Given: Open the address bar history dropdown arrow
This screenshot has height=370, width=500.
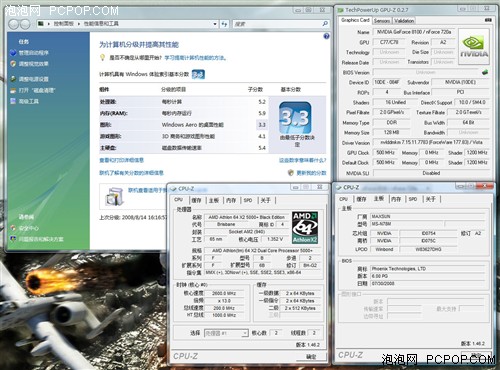Looking at the screenshot, I should tap(215, 24).
